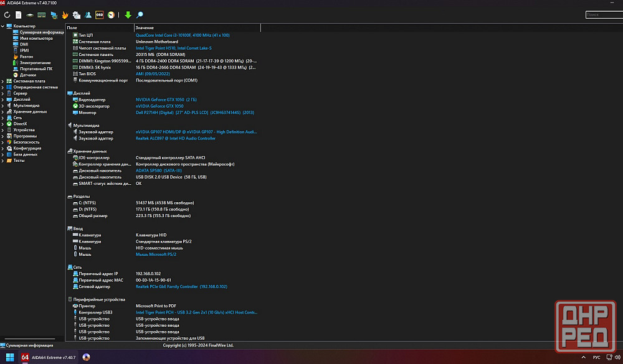
Task: Open the monitor diagnostics toolbar icon
Action: tap(54, 15)
